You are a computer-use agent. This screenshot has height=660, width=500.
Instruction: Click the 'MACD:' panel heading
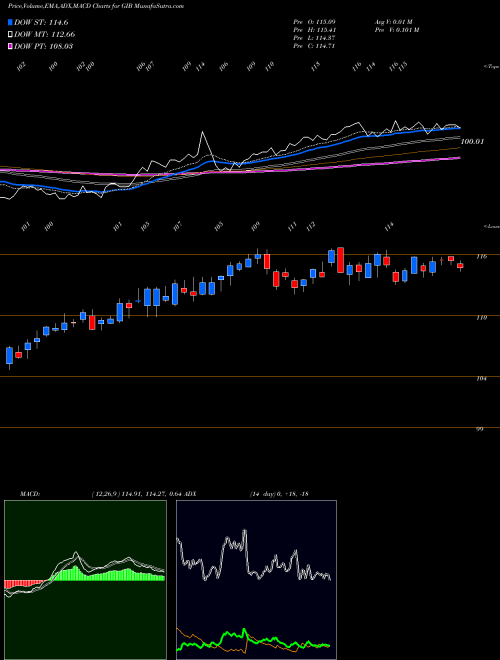[x=30, y=493]
